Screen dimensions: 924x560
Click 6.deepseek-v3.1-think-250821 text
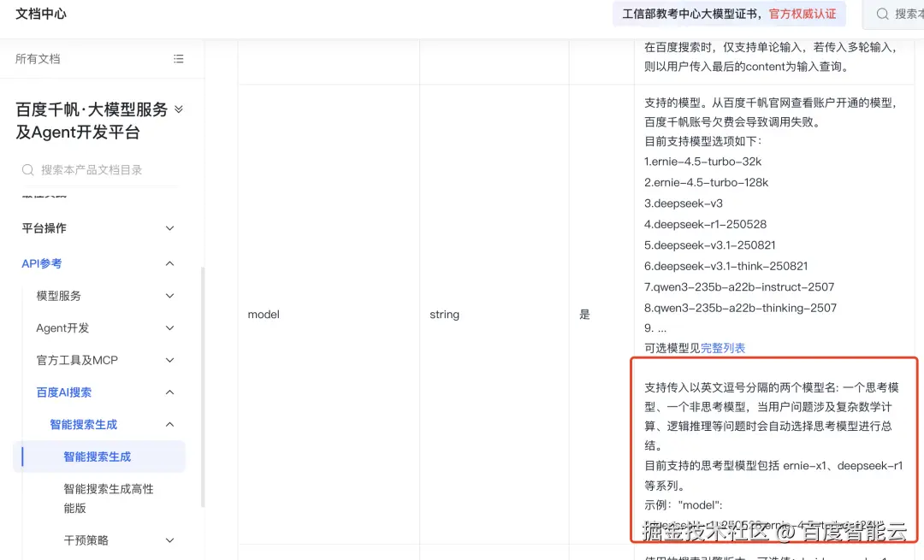pyautogui.click(x=726, y=266)
